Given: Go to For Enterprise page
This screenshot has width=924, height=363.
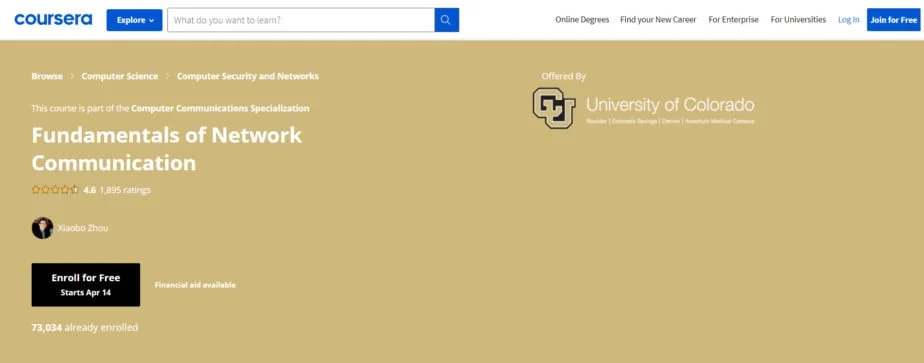Looking at the screenshot, I should click(734, 19).
